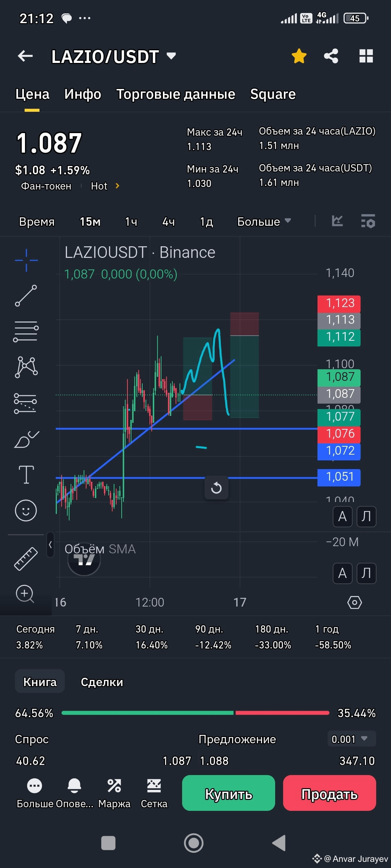Tap the 1 год performance cell
Screen dimensions: 391x868
tap(333, 637)
